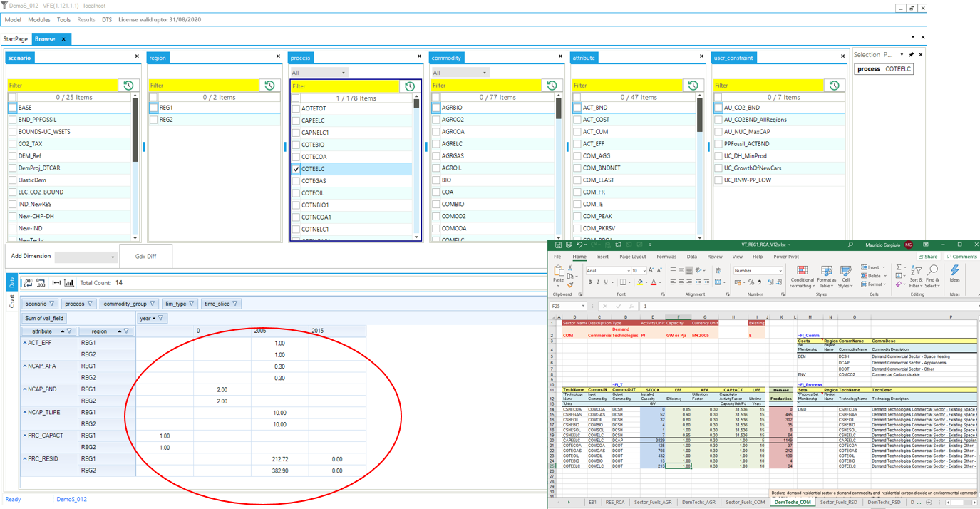
Task: Click Italic icon in Excel ribbon
Action: coord(598,282)
